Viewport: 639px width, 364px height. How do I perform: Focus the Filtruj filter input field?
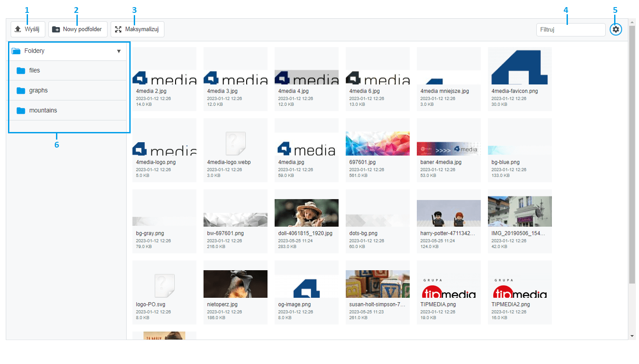(571, 30)
